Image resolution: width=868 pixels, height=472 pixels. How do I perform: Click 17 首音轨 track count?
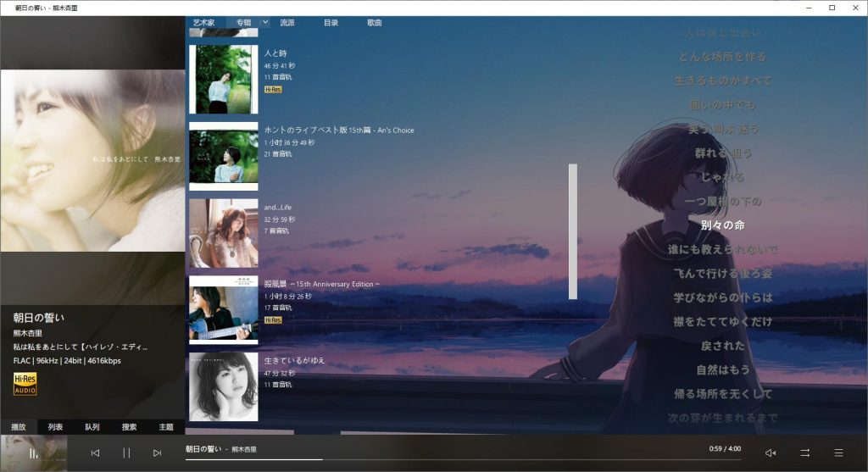coord(278,308)
